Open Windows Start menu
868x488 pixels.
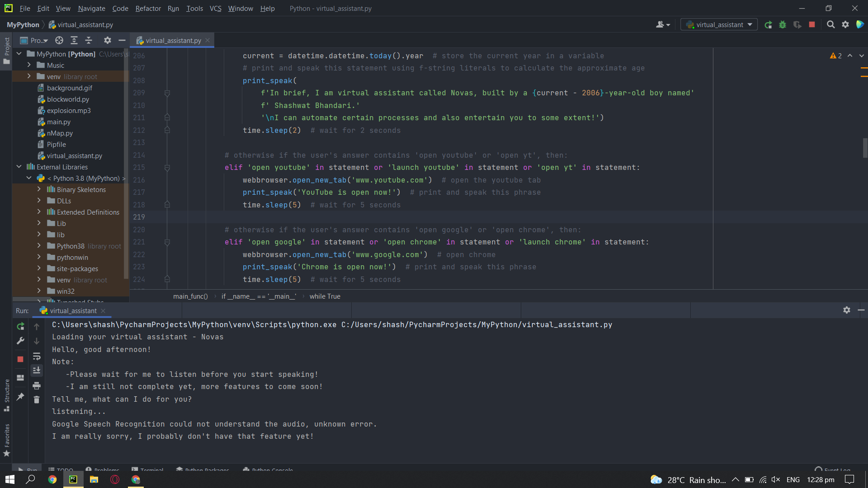(9, 479)
